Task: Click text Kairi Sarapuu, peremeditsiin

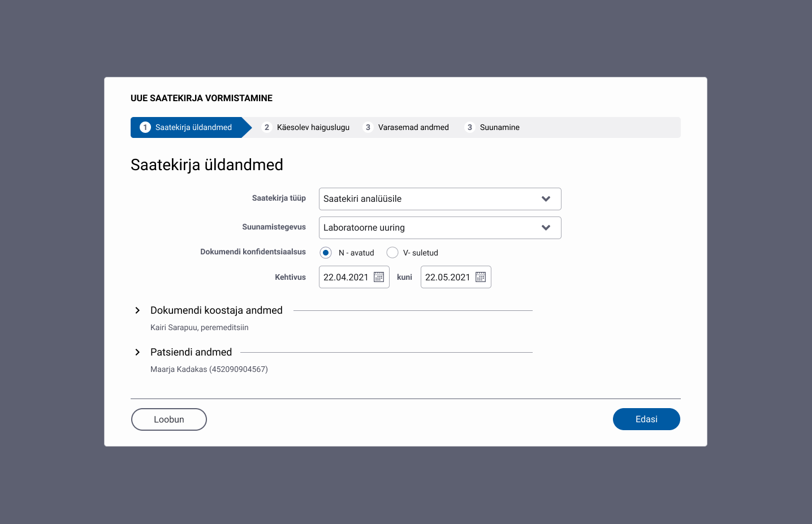Action: point(200,327)
